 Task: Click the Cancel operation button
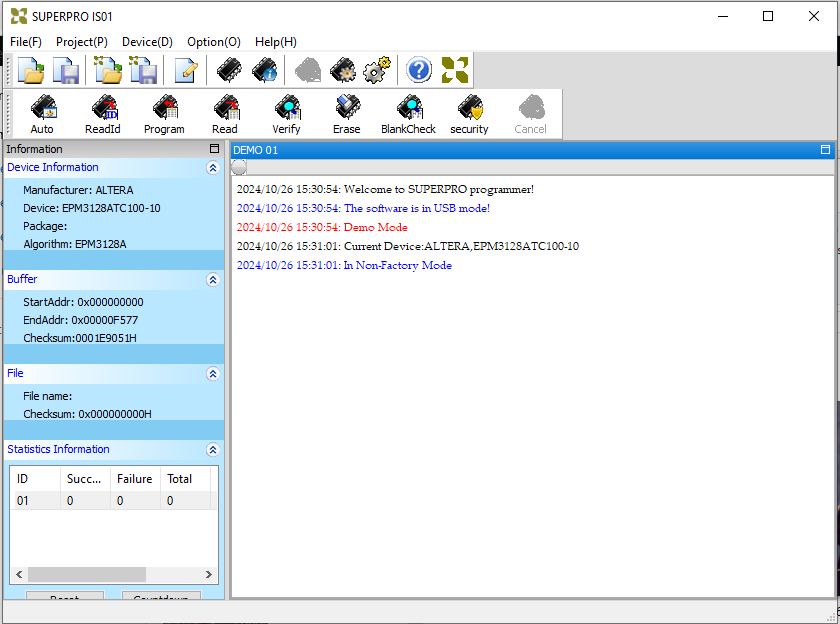[530, 115]
